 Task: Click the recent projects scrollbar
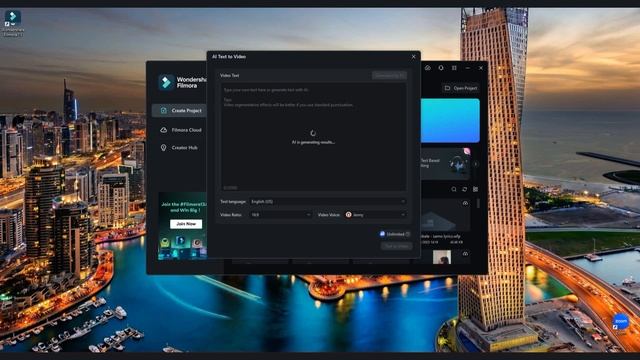pos(478,203)
